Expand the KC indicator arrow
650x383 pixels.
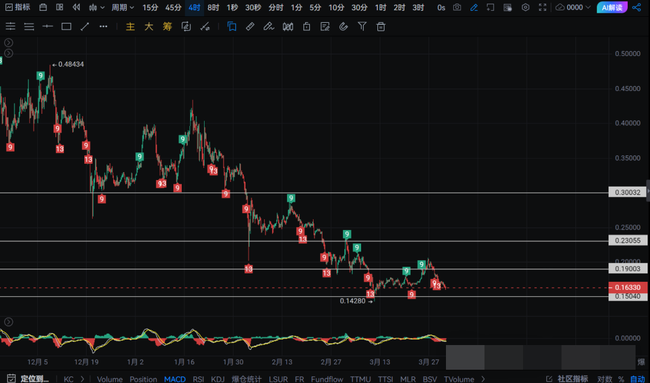[x=82, y=378]
